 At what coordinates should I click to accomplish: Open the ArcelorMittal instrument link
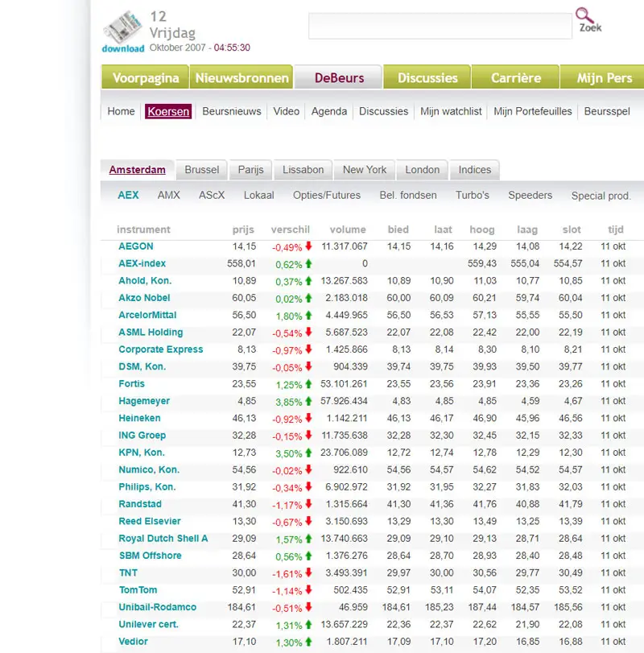(x=147, y=315)
